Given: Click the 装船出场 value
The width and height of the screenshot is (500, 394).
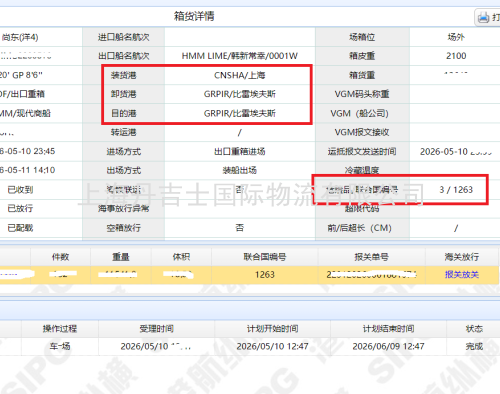Looking at the screenshot, I should [240, 170].
